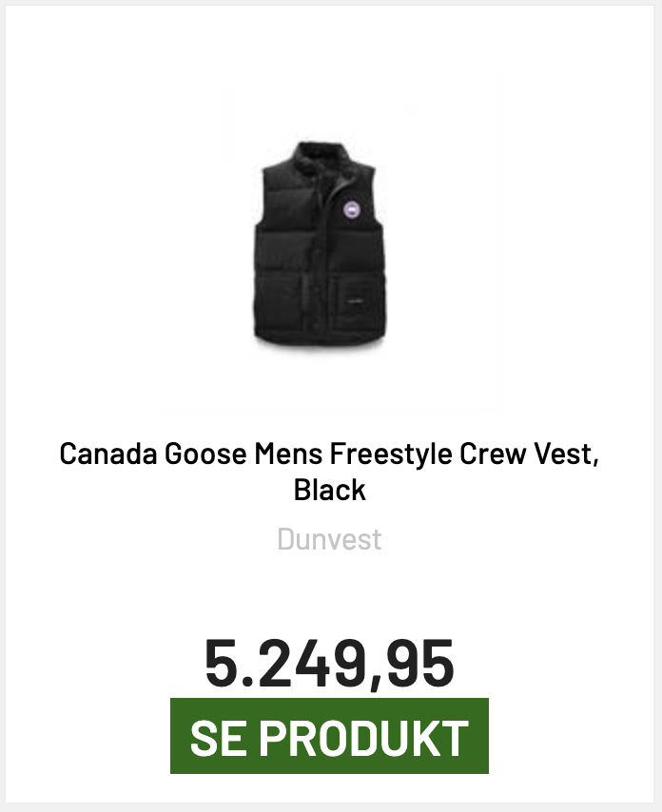662x812 pixels.
Task: Click "Canada Goose" in the product name
Action: [x=153, y=454]
